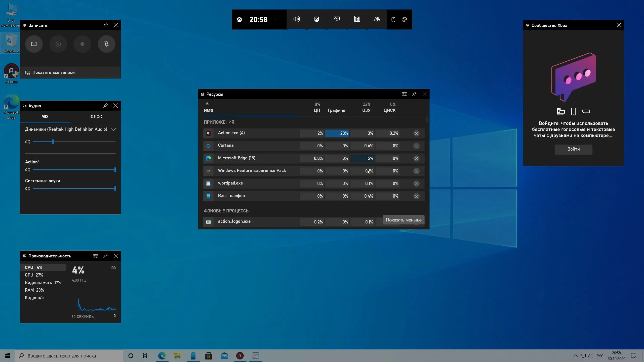This screenshot has width=644, height=362.
Task: Take a screenshot with the camera icon
Action: pos(34,44)
